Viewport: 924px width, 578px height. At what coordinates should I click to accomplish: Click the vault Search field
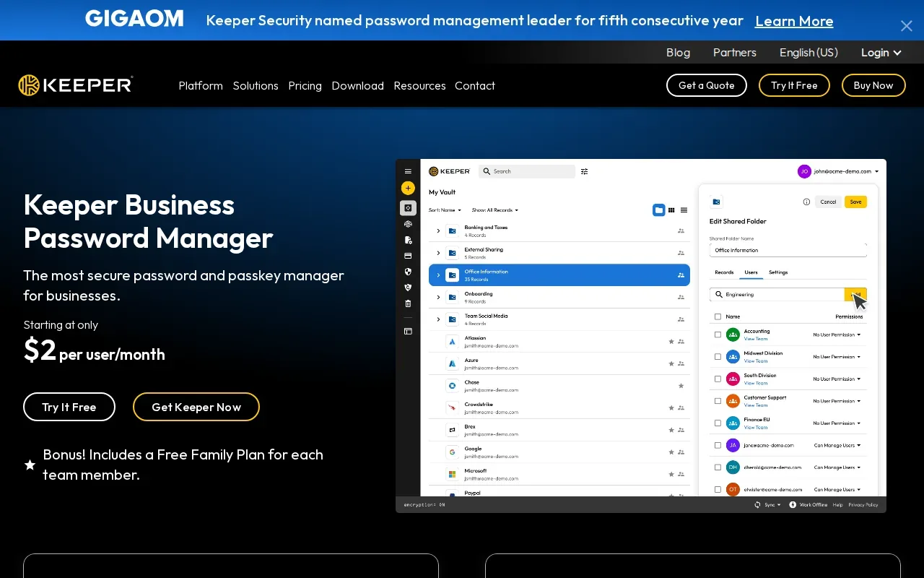click(527, 171)
